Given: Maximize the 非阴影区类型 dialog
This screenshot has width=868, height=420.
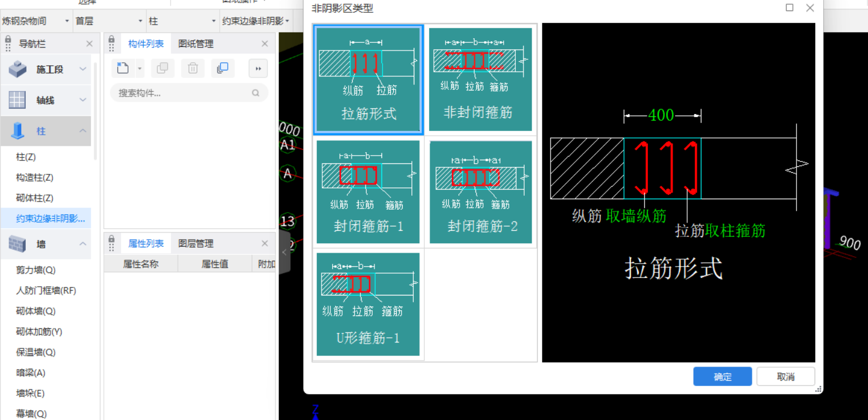Looking at the screenshot, I should [x=789, y=8].
